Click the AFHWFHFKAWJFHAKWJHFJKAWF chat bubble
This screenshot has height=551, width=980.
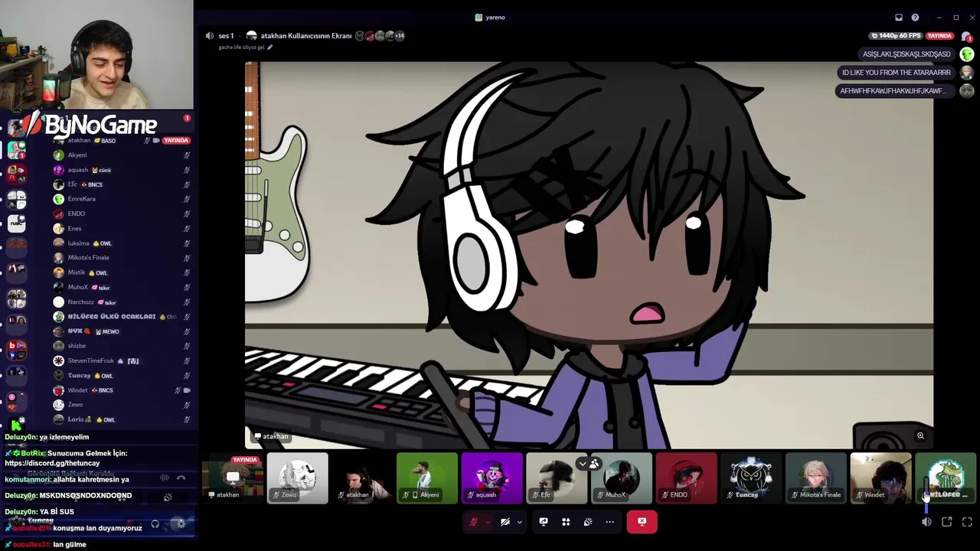click(x=893, y=91)
